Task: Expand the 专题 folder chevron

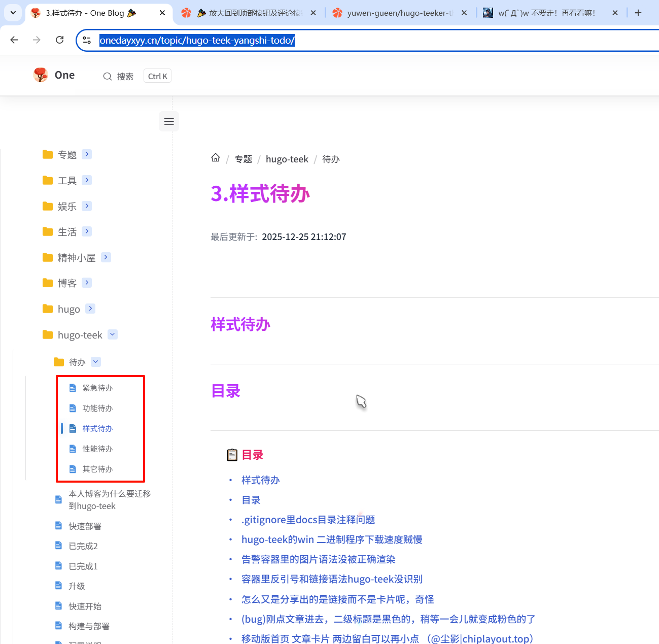Action: [x=87, y=154]
